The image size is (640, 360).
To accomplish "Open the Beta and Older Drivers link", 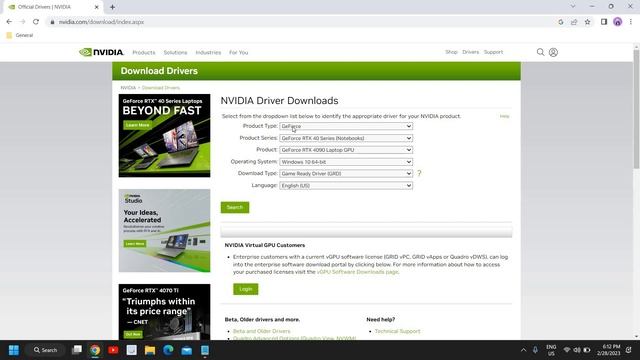I will tap(261, 331).
